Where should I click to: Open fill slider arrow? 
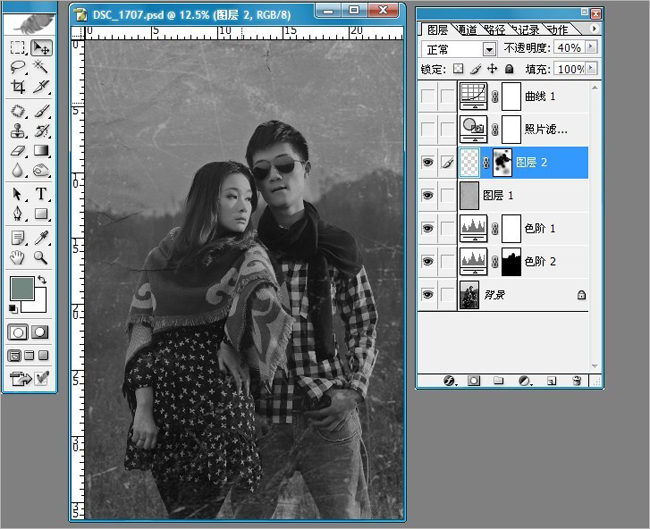[x=591, y=68]
